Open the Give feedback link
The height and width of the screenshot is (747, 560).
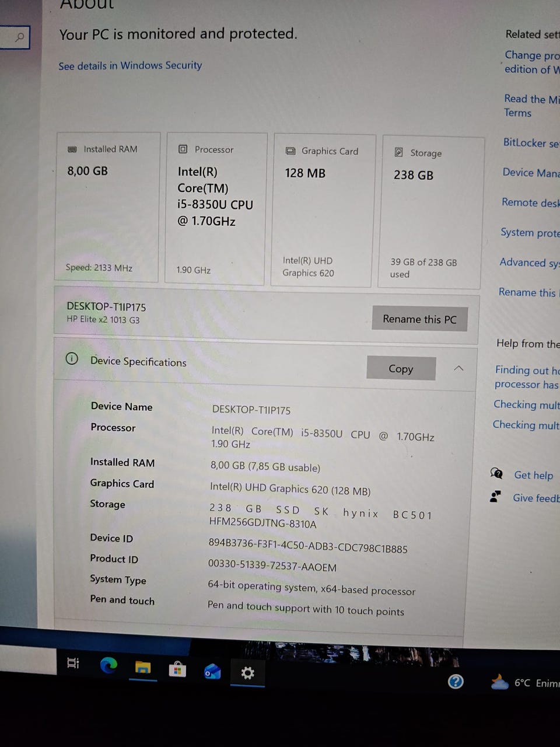click(x=536, y=498)
